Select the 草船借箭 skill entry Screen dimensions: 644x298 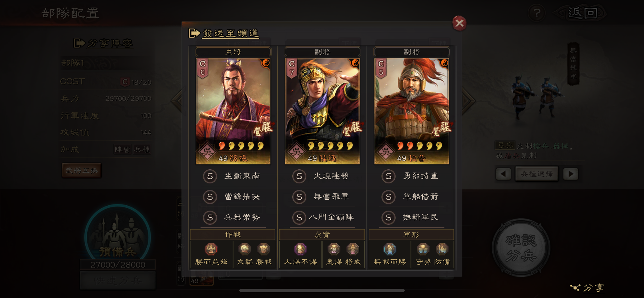pos(412,197)
